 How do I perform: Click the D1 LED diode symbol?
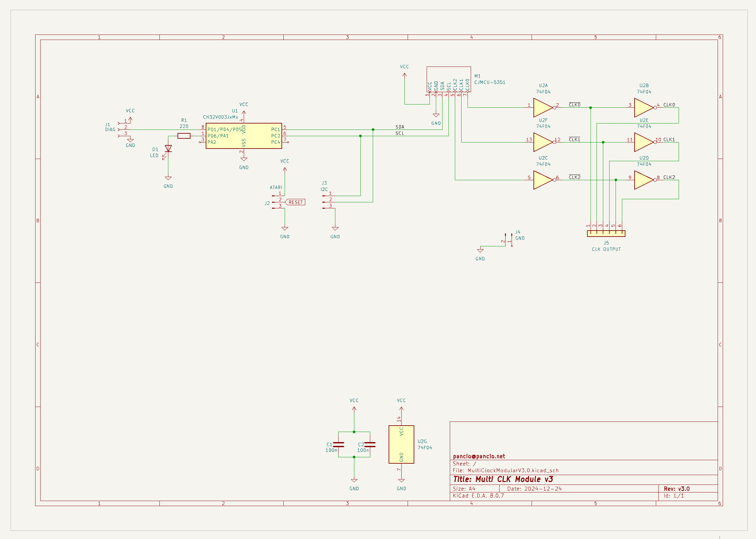pos(168,149)
